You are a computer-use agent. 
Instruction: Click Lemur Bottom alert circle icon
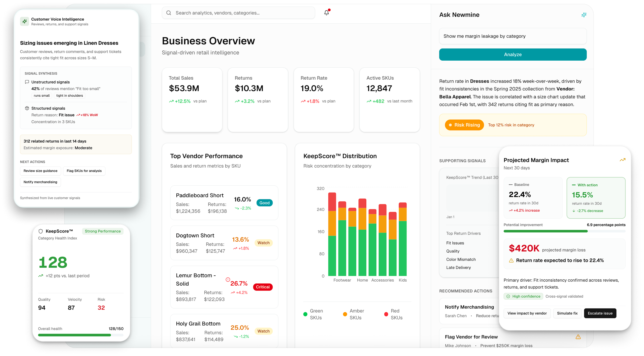click(228, 280)
